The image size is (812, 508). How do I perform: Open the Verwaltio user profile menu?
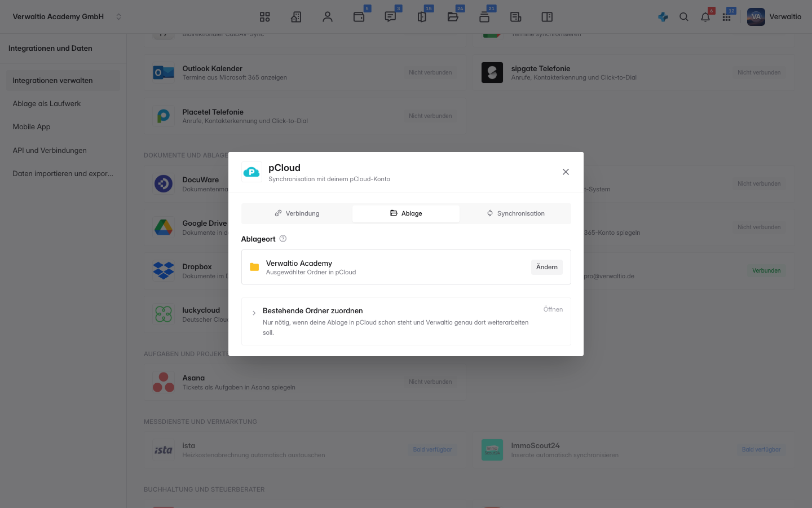[774, 17]
